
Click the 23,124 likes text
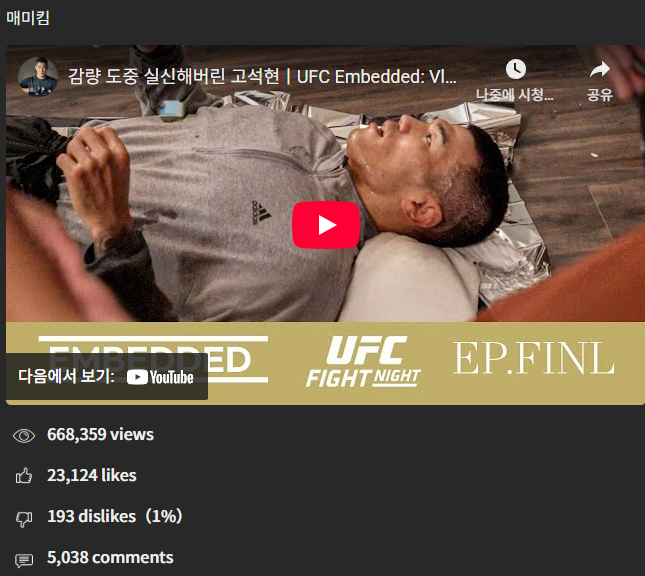pos(92,475)
